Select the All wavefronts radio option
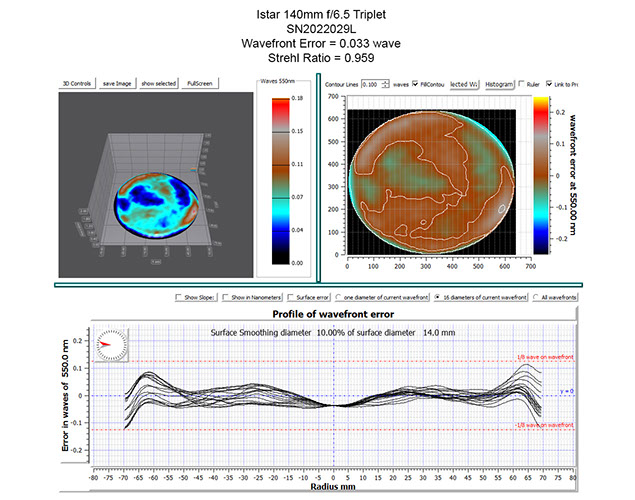The height and width of the screenshot is (500, 635). pos(539,297)
